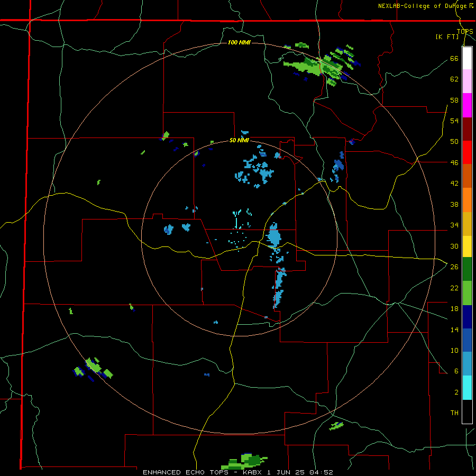
Task: Click the legend value '30'
Action: [454, 246]
